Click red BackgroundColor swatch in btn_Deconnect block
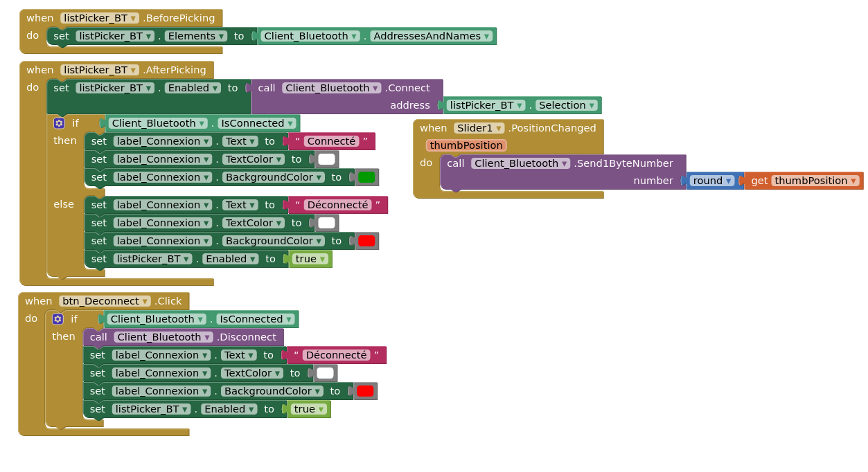The height and width of the screenshot is (472, 868). point(365,391)
